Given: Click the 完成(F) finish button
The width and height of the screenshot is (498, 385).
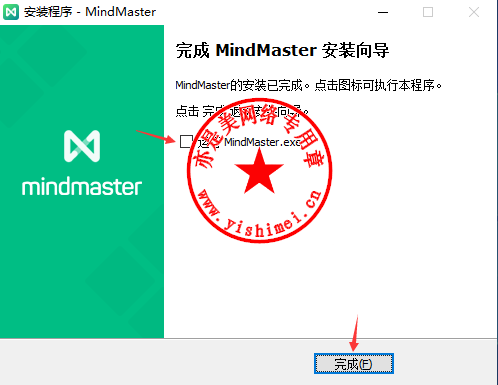Looking at the screenshot, I should pos(354,364).
